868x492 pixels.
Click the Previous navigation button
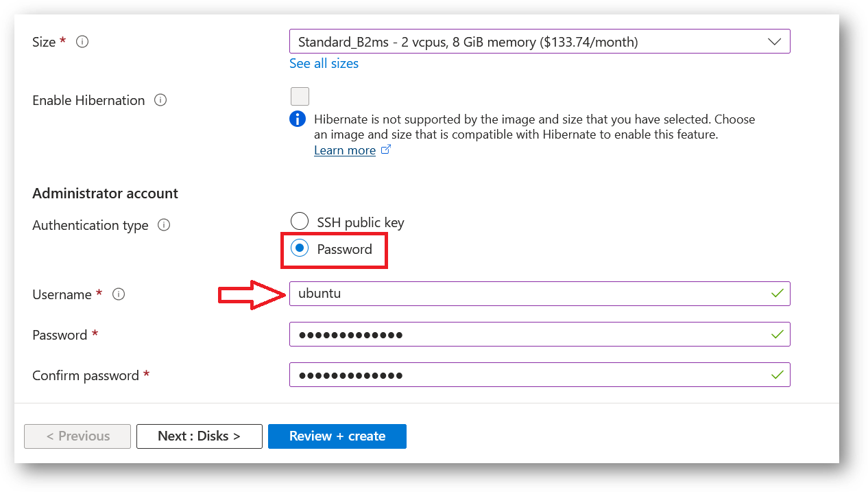click(x=77, y=436)
